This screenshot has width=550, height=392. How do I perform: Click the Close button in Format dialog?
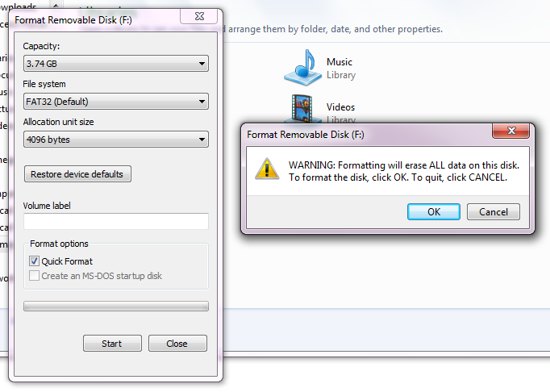(x=177, y=344)
